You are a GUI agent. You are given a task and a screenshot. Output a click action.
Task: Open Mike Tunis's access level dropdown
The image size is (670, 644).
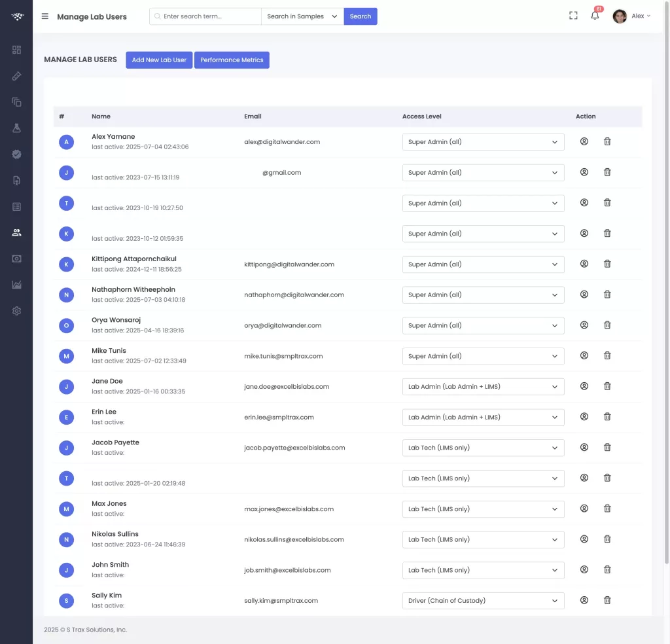click(483, 357)
